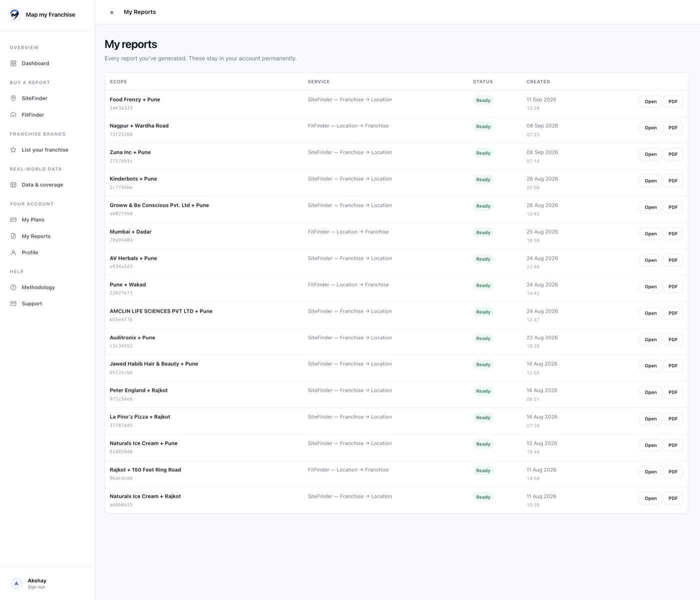Download PDF for Food Frenzy + Pune
The height and width of the screenshot is (600, 700).
(x=673, y=101)
